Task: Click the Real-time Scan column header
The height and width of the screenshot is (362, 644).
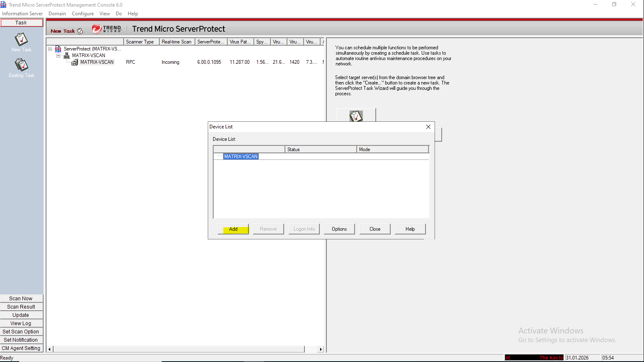Action: (177, 42)
